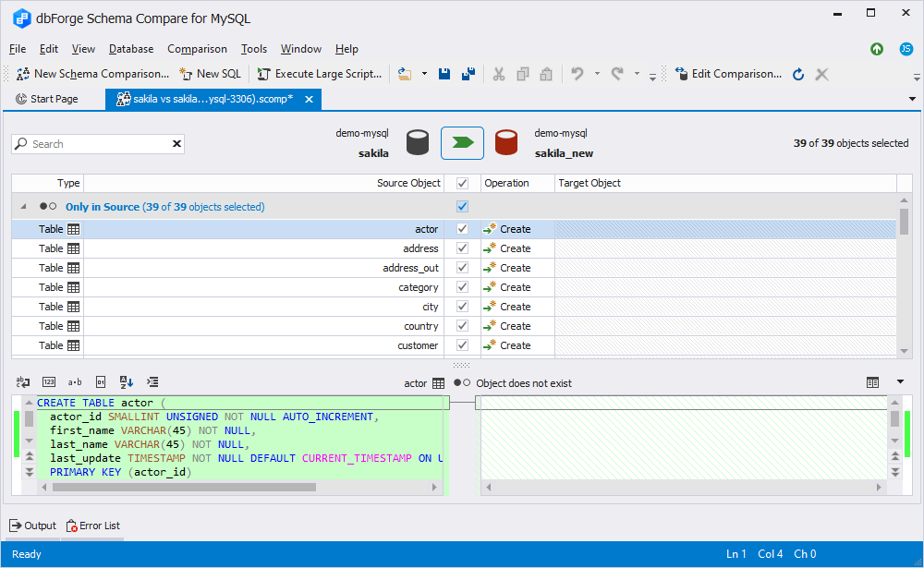The image size is (924, 568).
Task: Open the dropdown next to the Open folder icon
Action: pyautogui.click(x=424, y=74)
